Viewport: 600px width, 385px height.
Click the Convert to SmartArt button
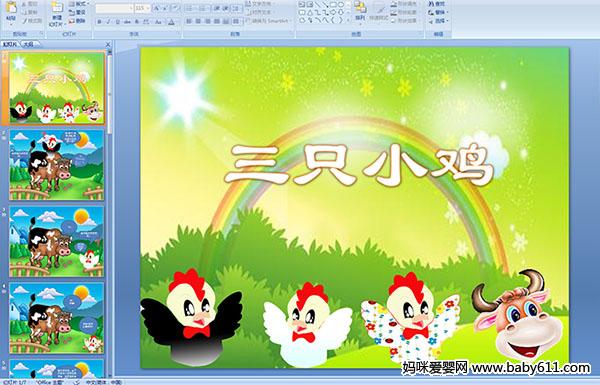[x=268, y=21]
